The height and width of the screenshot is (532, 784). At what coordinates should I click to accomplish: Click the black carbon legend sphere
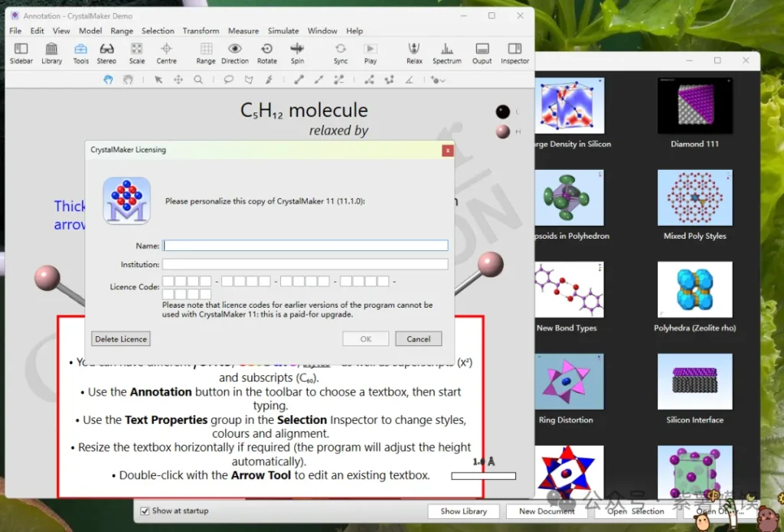pyautogui.click(x=502, y=112)
